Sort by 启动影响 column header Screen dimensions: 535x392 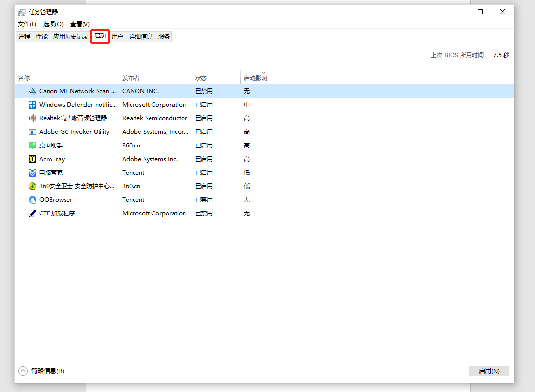coord(255,78)
